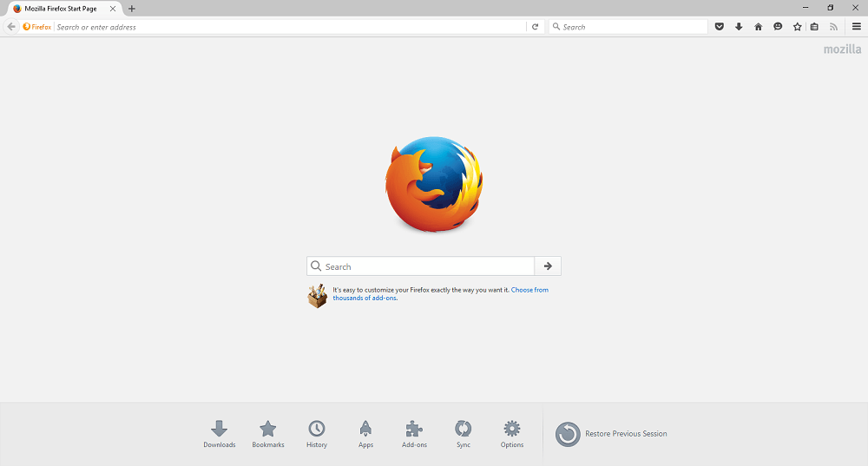868x466 pixels.
Task: Bookmark this page with star icon
Action: tap(797, 27)
